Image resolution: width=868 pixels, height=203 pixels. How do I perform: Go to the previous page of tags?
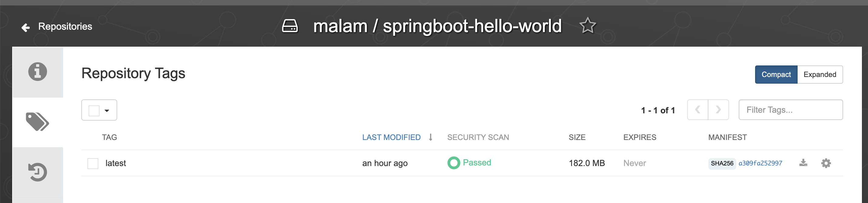point(697,110)
